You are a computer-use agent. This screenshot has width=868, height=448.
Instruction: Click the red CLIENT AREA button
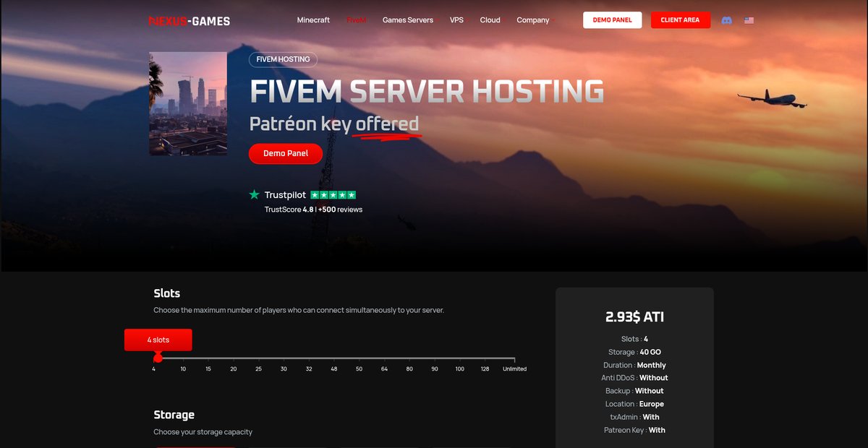(x=680, y=20)
